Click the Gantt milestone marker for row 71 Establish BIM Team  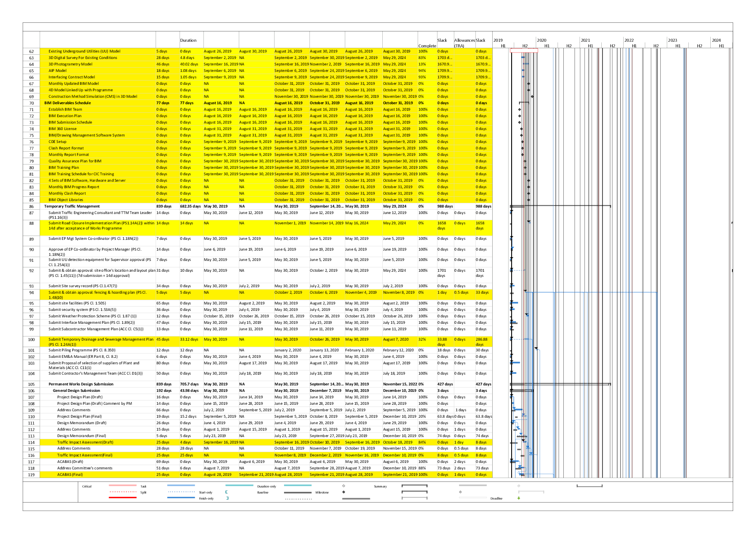(x=519, y=109)
